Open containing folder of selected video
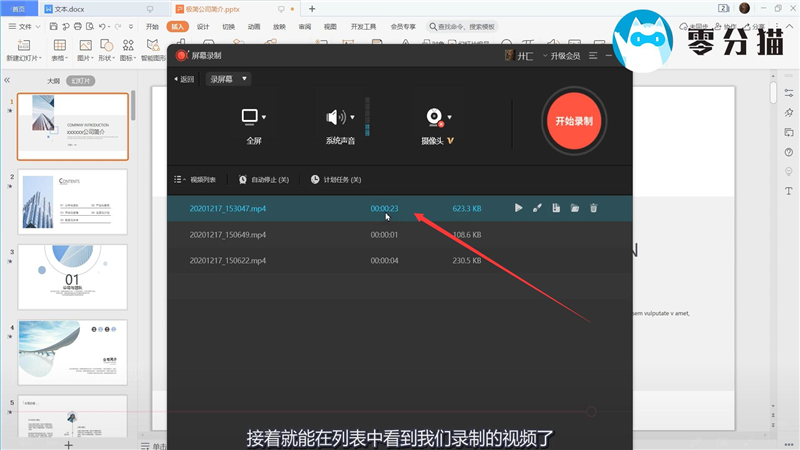 click(x=575, y=208)
